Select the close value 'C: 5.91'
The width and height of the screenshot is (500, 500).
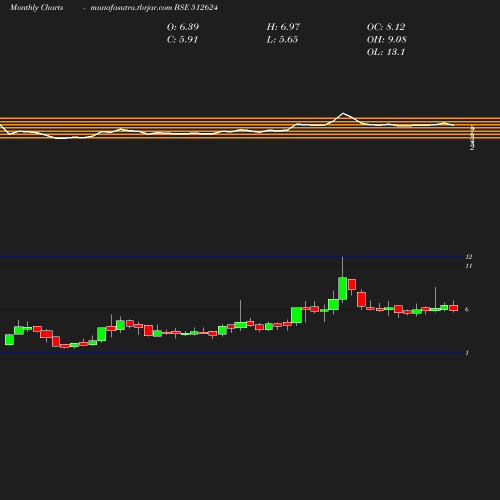pyautogui.click(x=182, y=40)
